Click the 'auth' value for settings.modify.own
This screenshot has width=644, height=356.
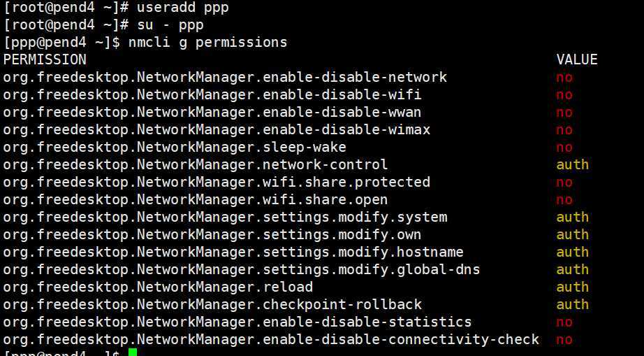pyautogui.click(x=573, y=234)
